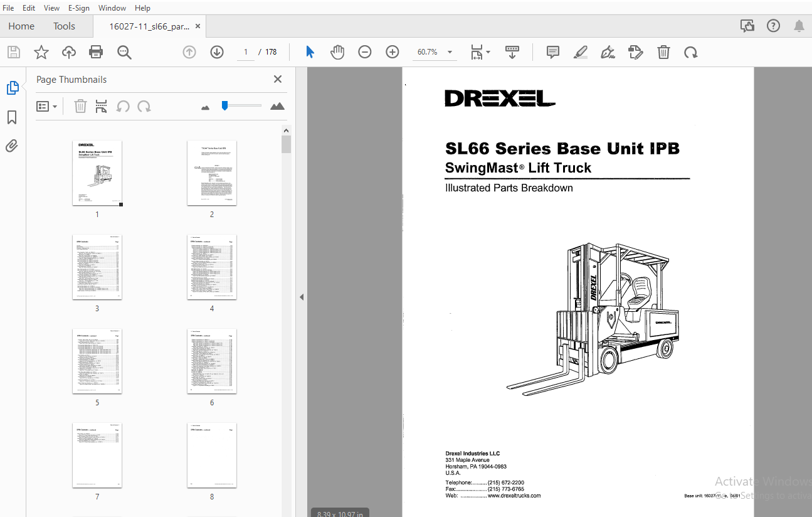Delete selected thumbnail pages icon

[80, 106]
